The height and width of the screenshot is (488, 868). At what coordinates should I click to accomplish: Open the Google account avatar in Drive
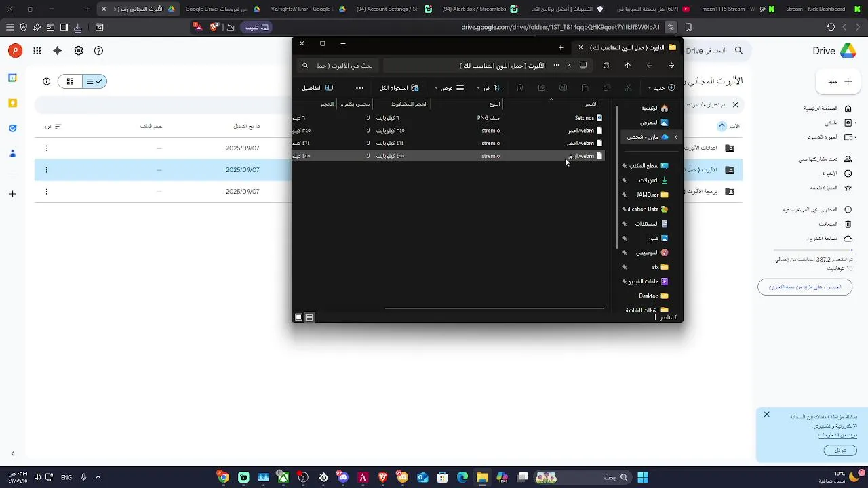click(x=15, y=51)
